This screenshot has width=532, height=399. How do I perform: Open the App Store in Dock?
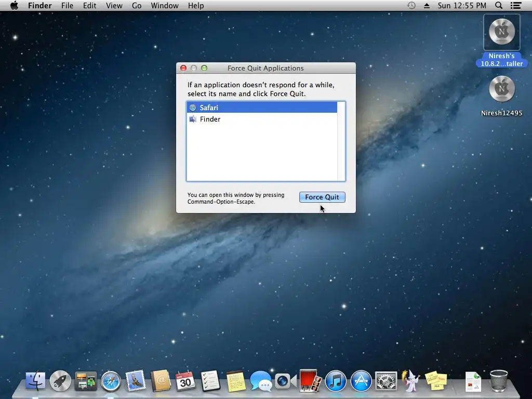[361, 381]
